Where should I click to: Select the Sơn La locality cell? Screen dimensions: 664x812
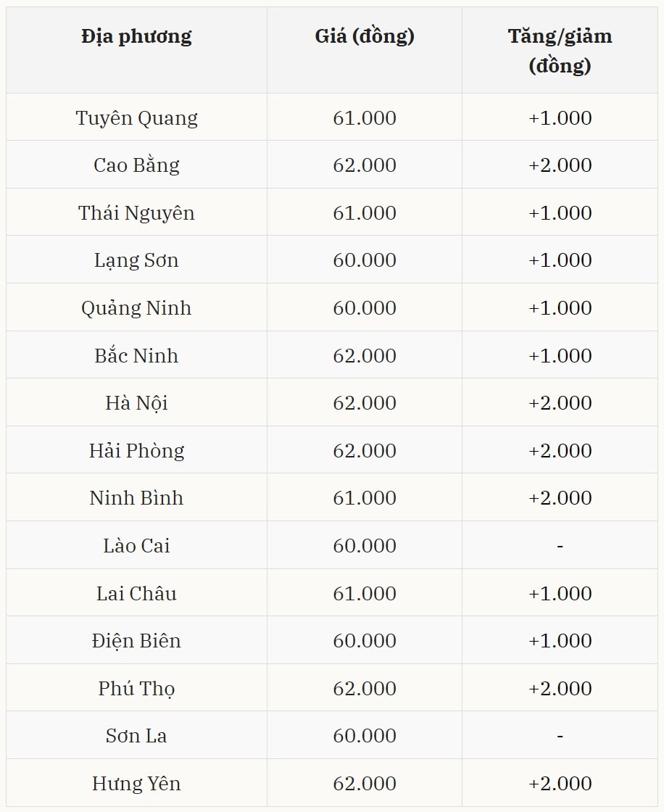136,736
